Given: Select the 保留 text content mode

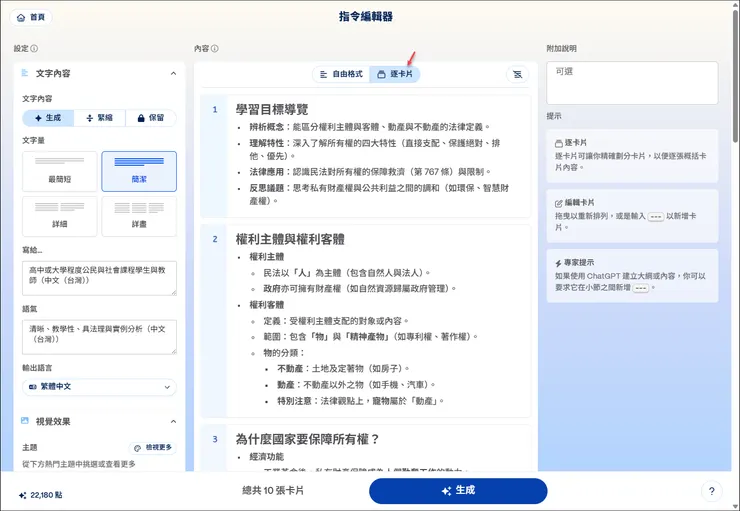Looking at the screenshot, I should (x=151, y=118).
